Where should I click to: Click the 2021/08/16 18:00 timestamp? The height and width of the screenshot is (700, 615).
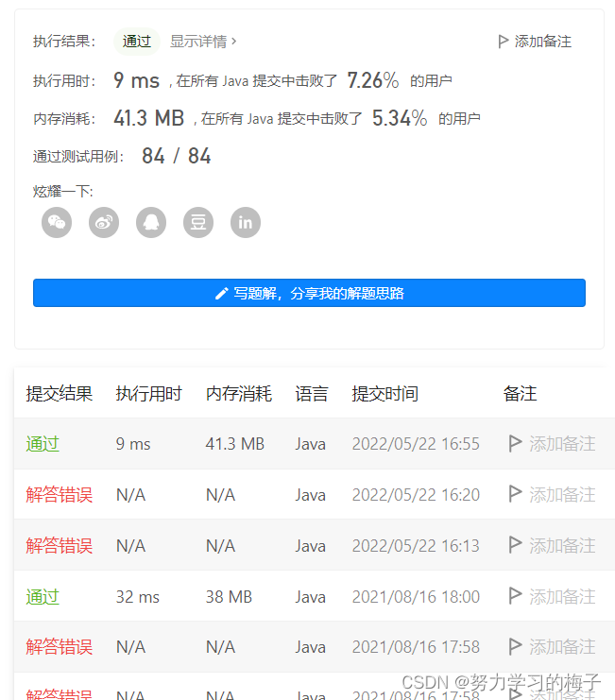(x=416, y=596)
